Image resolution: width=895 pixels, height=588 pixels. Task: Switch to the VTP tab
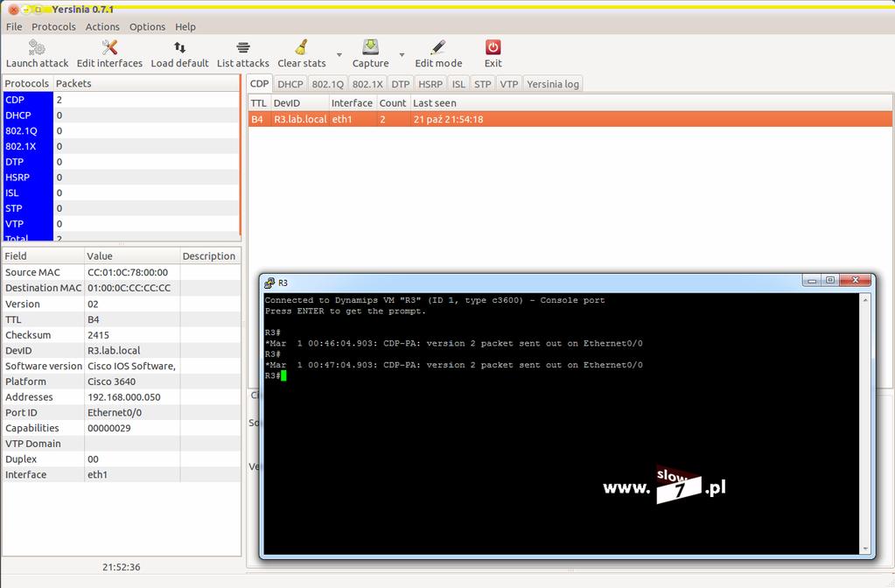(x=508, y=84)
